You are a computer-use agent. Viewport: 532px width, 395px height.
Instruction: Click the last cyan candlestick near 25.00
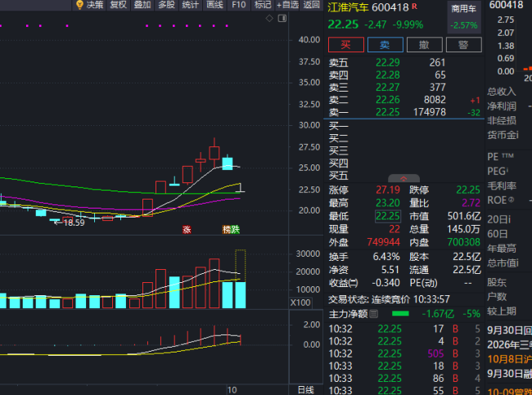point(228,164)
